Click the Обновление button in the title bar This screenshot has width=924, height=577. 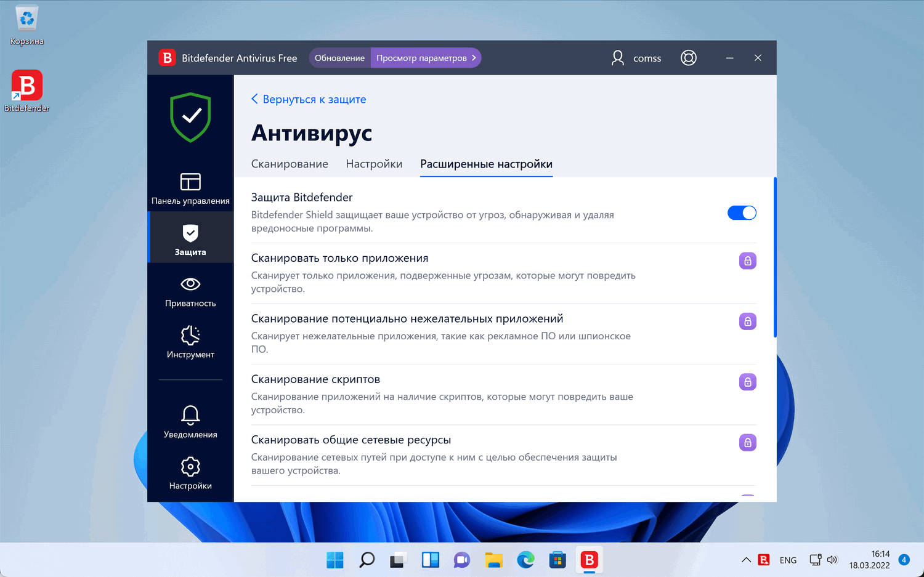pyautogui.click(x=340, y=58)
